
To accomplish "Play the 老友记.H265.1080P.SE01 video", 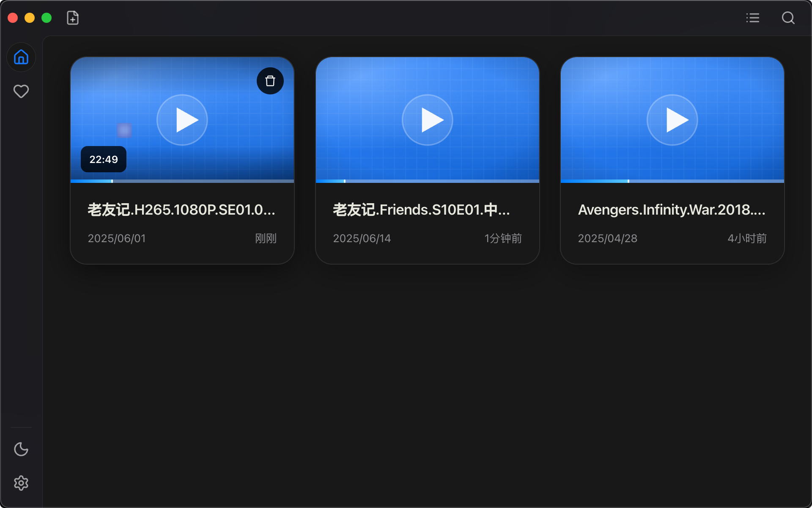I will click(182, 120).
